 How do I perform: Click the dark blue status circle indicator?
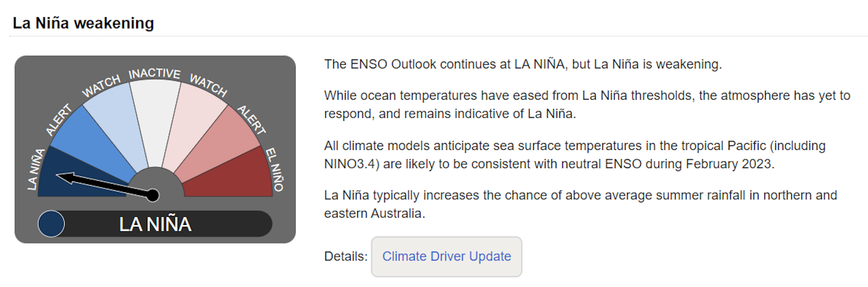click(x=51, y=224)
